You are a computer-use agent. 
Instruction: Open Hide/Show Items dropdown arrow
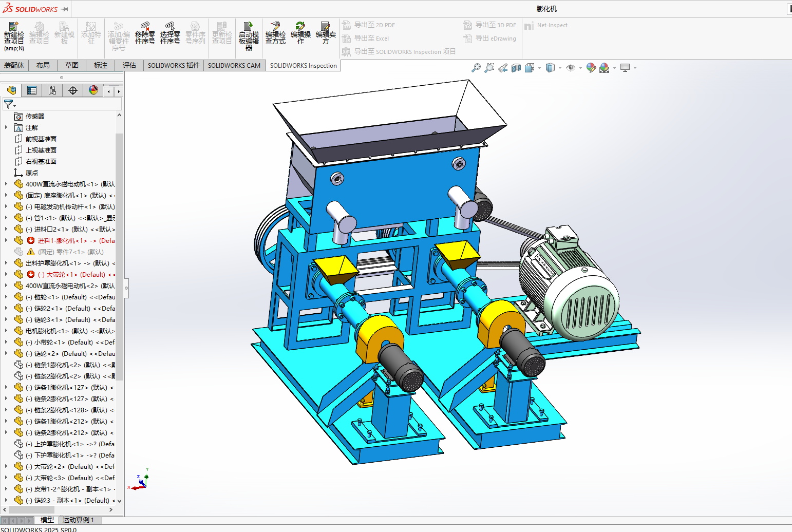(580, 68)
